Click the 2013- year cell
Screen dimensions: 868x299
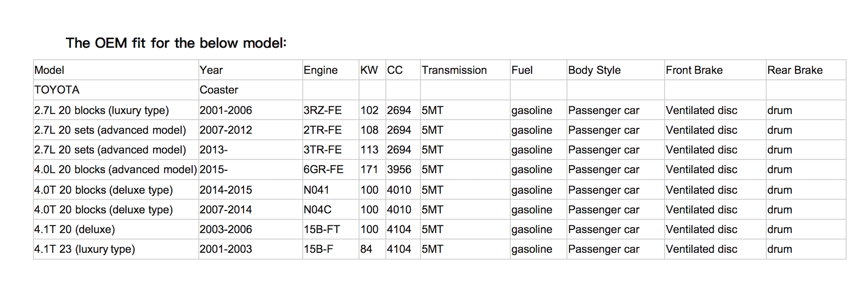250,149
